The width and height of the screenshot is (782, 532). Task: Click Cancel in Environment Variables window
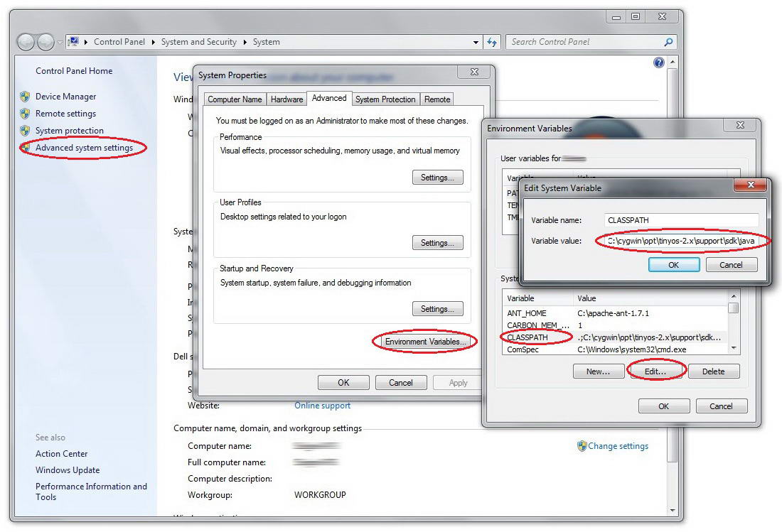pyautogui.click(x=721, y=406)
